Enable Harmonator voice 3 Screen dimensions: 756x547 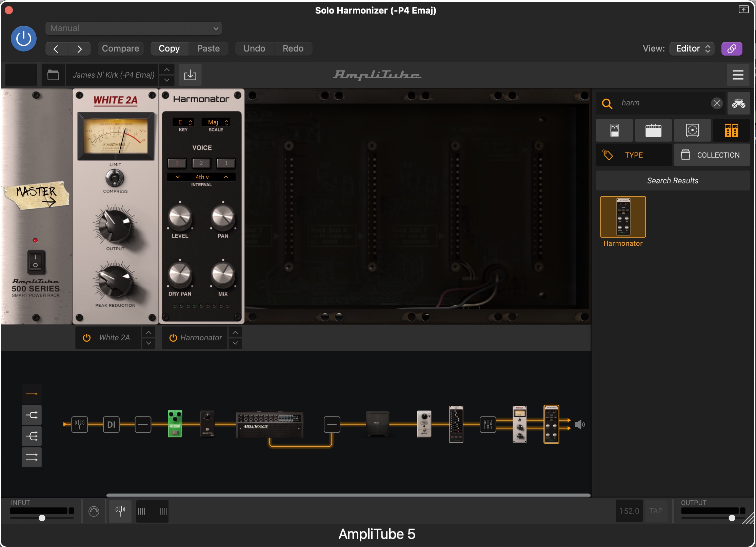point(226,163)
